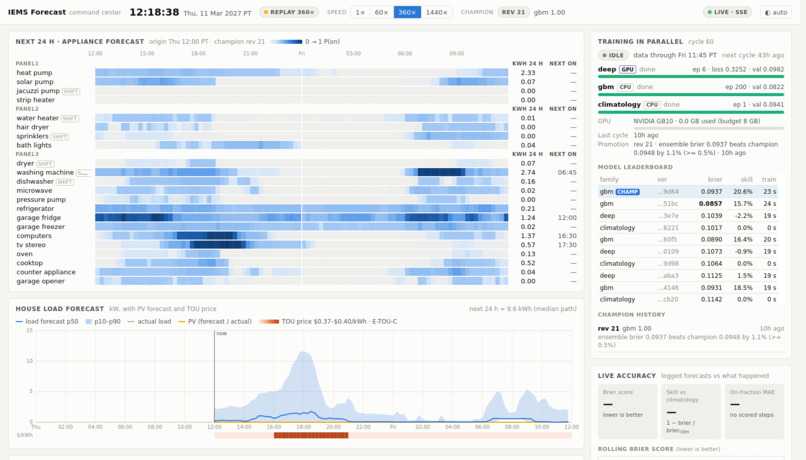
Task: Click the On-fraction MAE card
Action: [755, 411]
